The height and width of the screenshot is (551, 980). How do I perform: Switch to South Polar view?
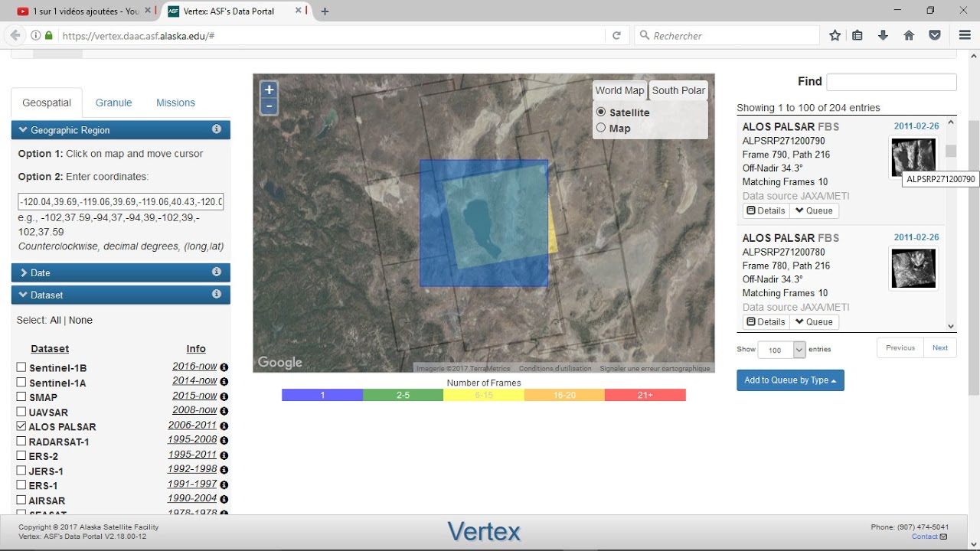(678, 90)
